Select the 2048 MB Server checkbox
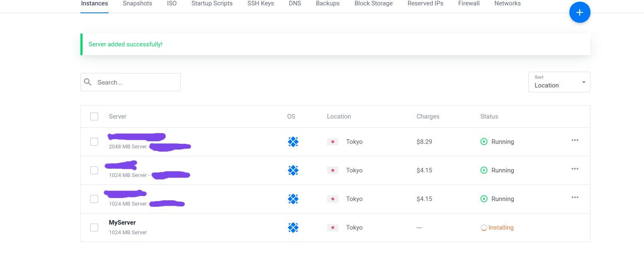Image resolution: width=644 pixels, height=269 pixels. 94,142
